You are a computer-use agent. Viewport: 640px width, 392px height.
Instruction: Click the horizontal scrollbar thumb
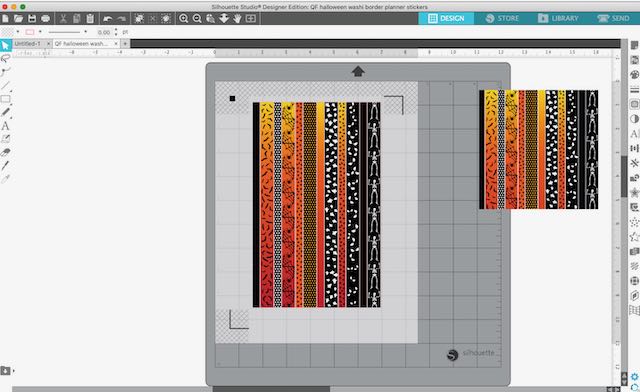[271, 389]
